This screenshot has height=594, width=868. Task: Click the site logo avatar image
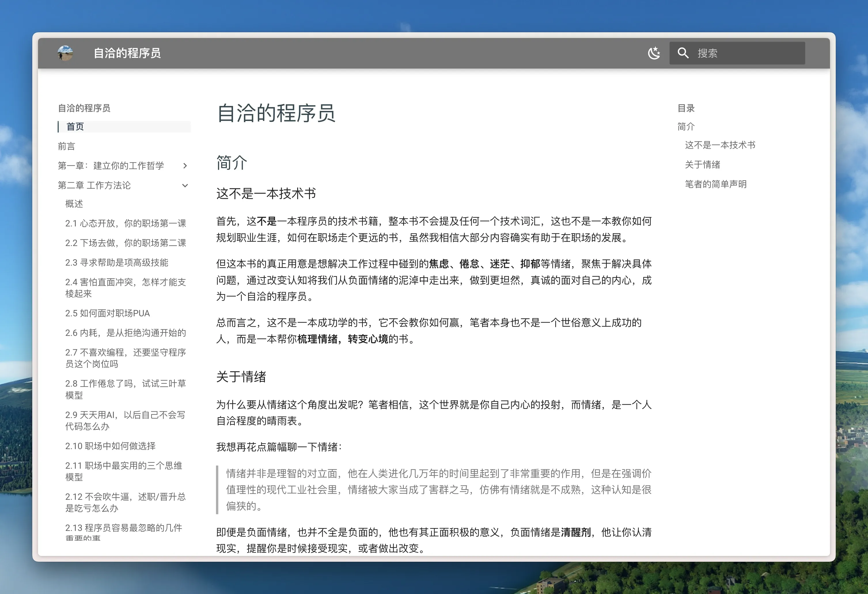pos(65,53)
